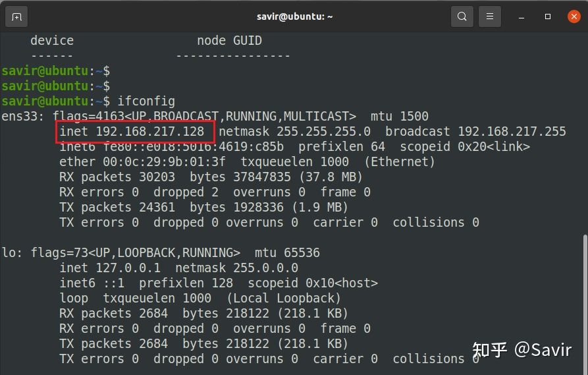Click mtu 65536 value
Viewport: 588px width, 375px height.
pos(287,252)
